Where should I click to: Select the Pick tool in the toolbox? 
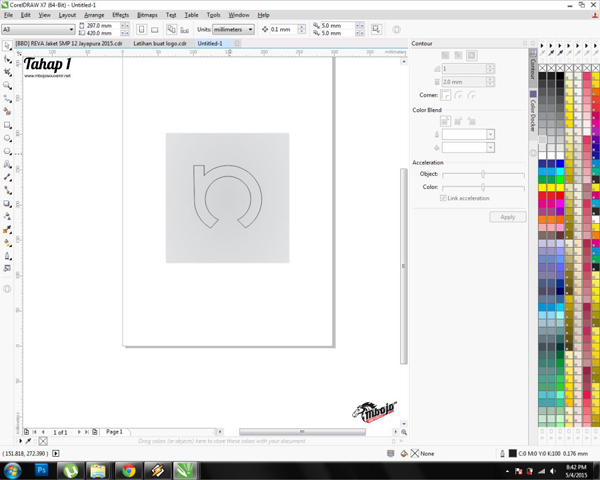(7, 46)
